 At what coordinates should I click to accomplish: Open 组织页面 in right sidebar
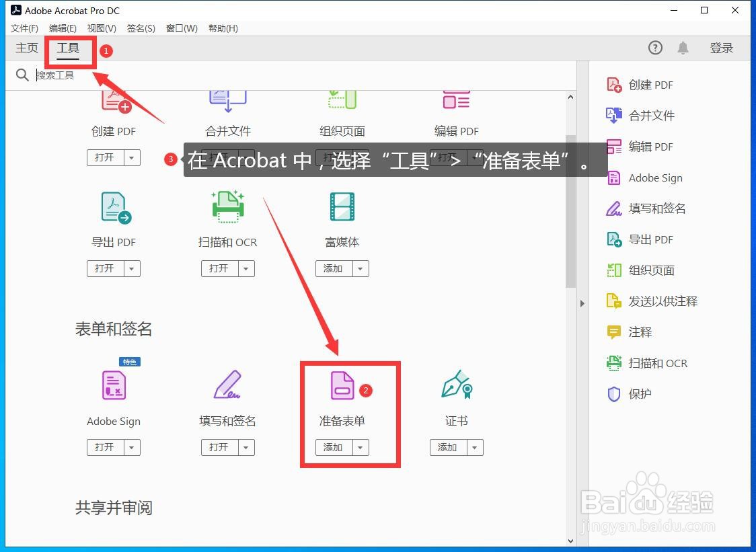coord(640,270)
